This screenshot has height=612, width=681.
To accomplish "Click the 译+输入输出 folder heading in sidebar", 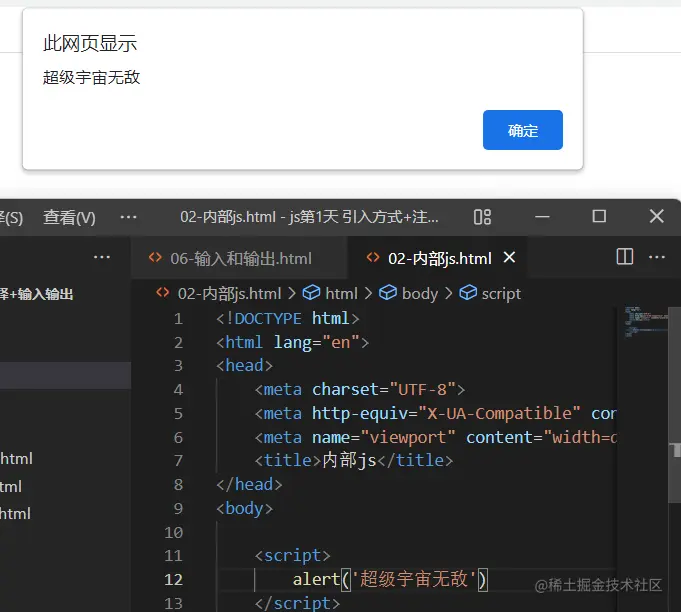I will click(x=36, y=294).
